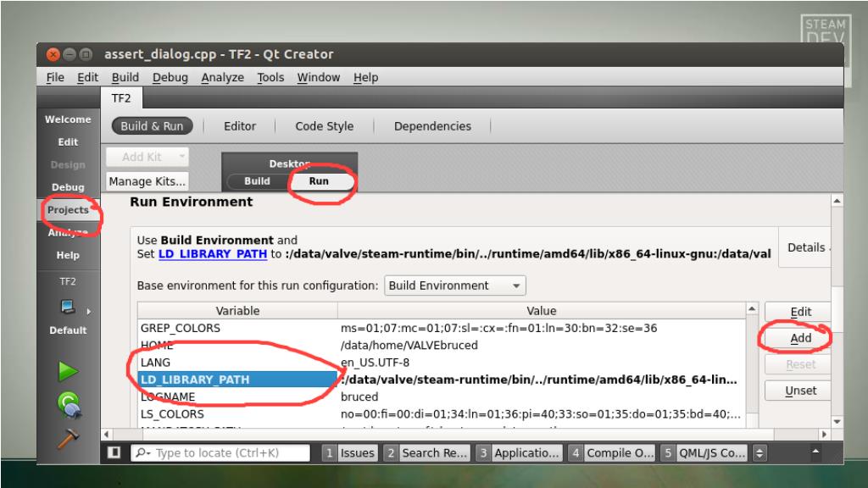
Task: Open the Debug menu
Action: (170, 77)
